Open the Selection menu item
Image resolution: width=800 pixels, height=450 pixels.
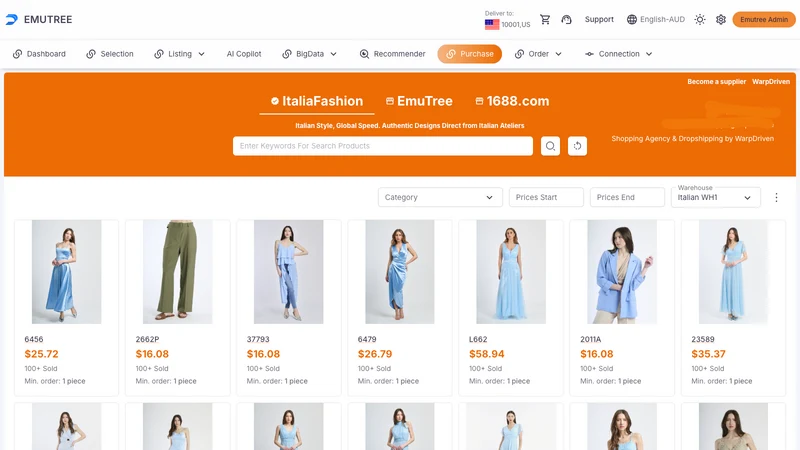click(110, 54)
